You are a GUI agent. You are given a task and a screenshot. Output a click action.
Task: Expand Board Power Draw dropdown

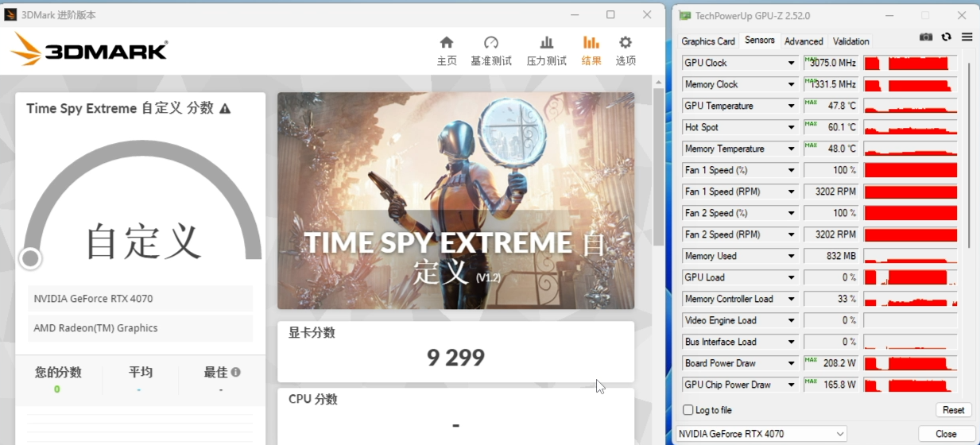coord(791,363)
